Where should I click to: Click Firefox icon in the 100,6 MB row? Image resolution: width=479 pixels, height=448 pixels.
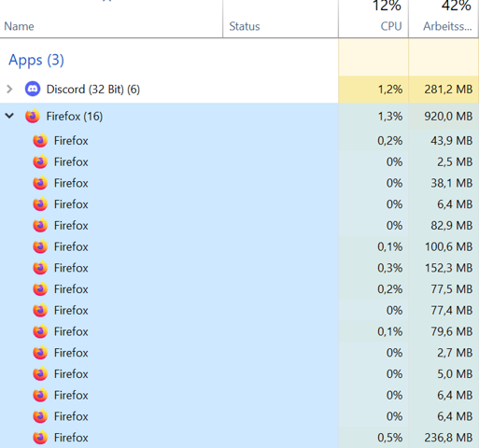coord(40,246)
